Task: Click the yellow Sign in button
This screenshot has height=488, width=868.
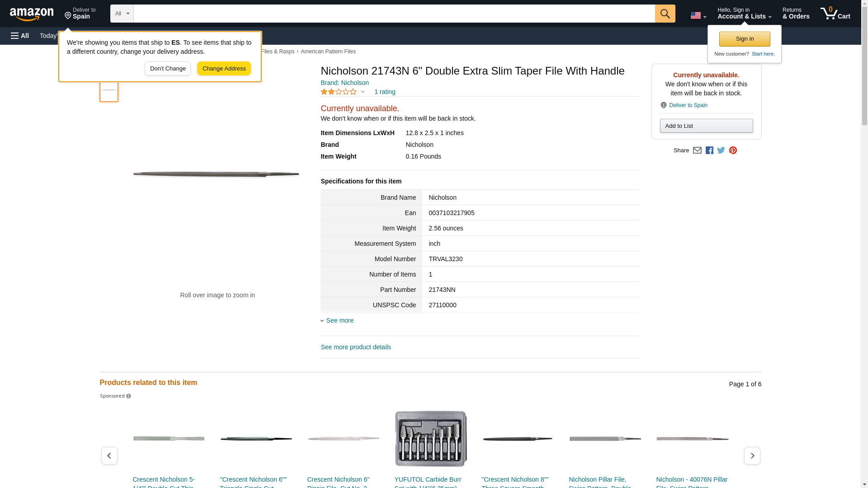Action: point(745,39)
